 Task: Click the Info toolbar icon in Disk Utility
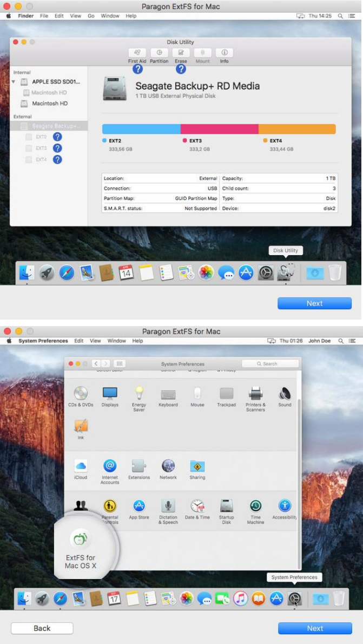click(x=225, y=53)
